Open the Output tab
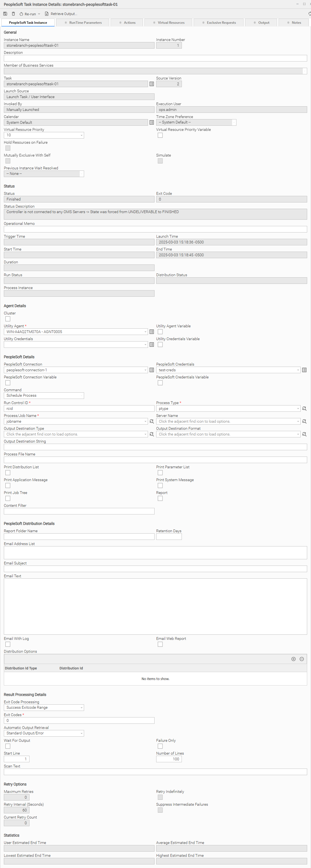This screenshot has height=868, width=311. coord(261,23)
